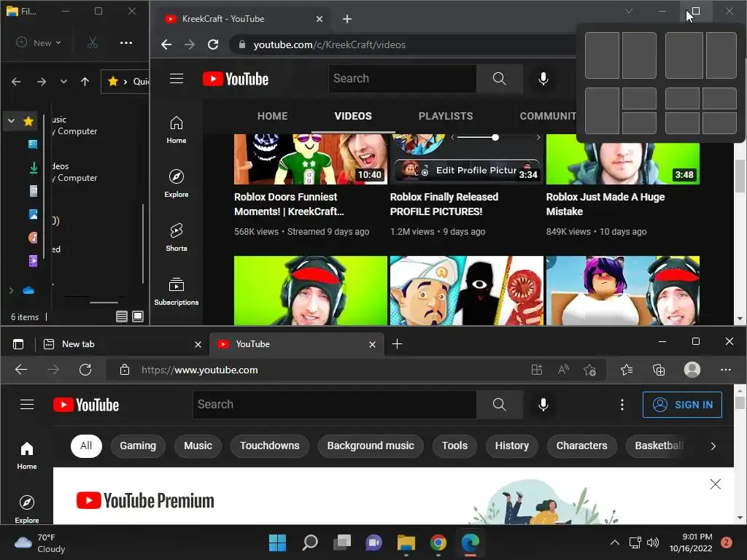Screen dimensions: 747x560
Task: Open YouTube settings three-dot menu in Edge
Action: [622, 405]
